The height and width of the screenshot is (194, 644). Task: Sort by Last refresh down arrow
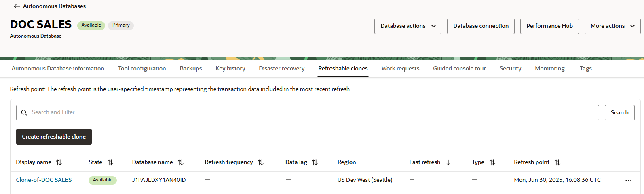pos(448,162)
